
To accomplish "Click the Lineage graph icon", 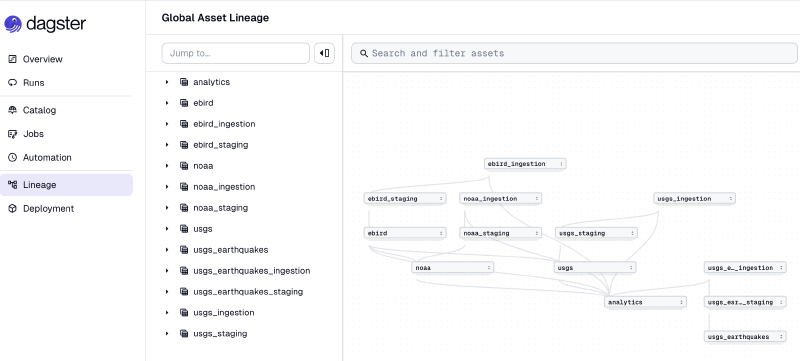I will [13, 185].
